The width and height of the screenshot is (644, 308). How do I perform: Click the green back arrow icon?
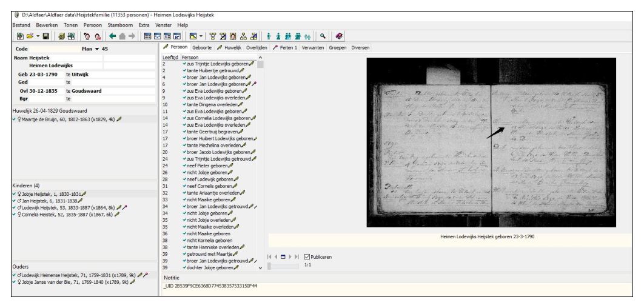[x=113, y=36]
